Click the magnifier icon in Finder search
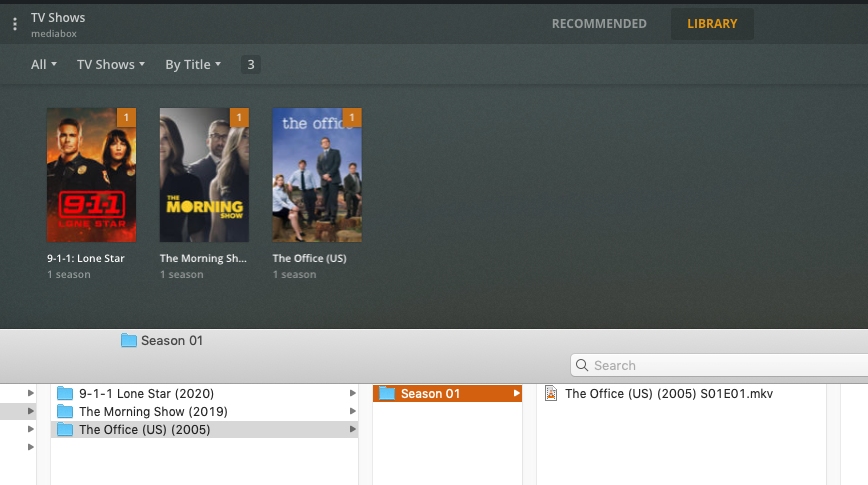Screen dimensions: 868x485 582,365
